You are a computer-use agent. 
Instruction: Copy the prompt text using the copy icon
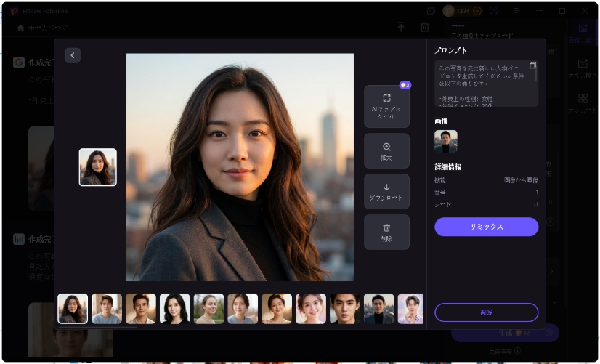coord(532,65)
